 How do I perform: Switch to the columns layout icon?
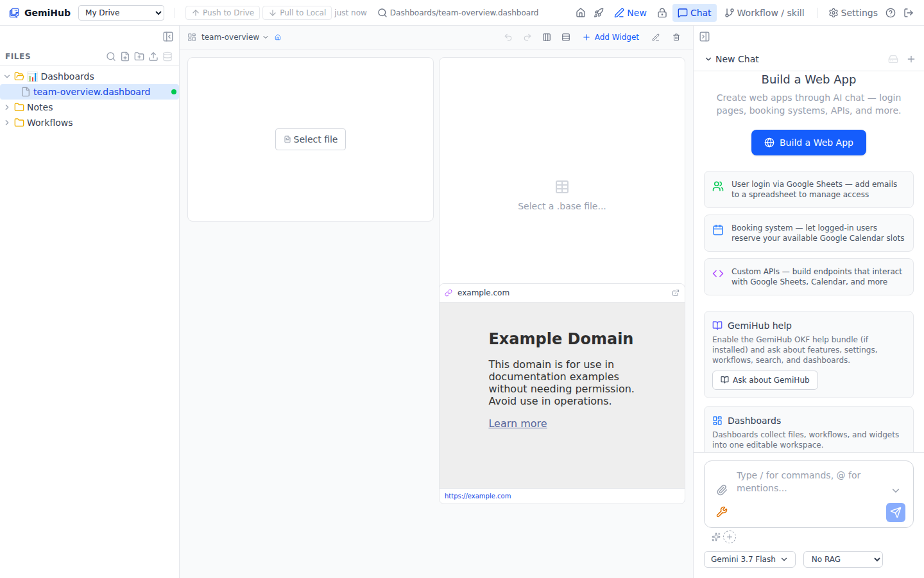point(547,37)
